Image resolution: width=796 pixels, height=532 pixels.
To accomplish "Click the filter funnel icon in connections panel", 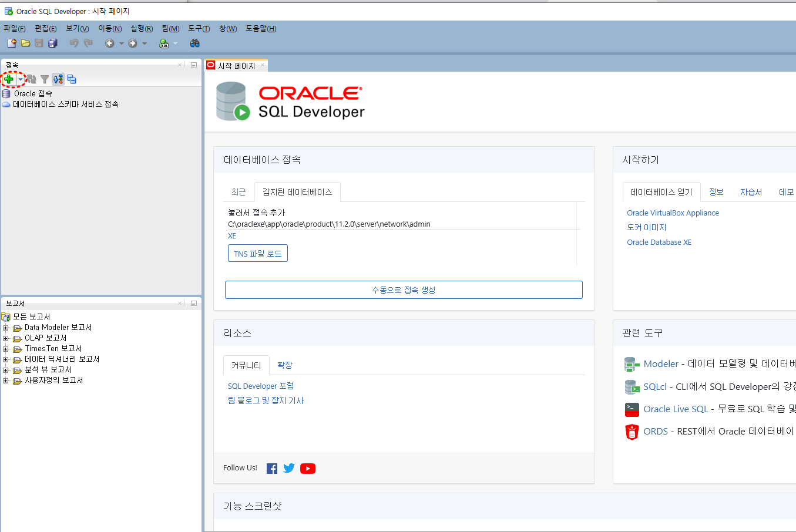I will [45, 79].
